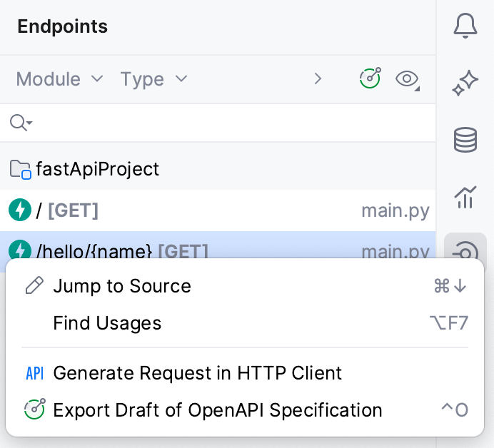The image size is (494, 448).
Task: Open the AI Assistant sparkle icon
Action: (465, 83)
